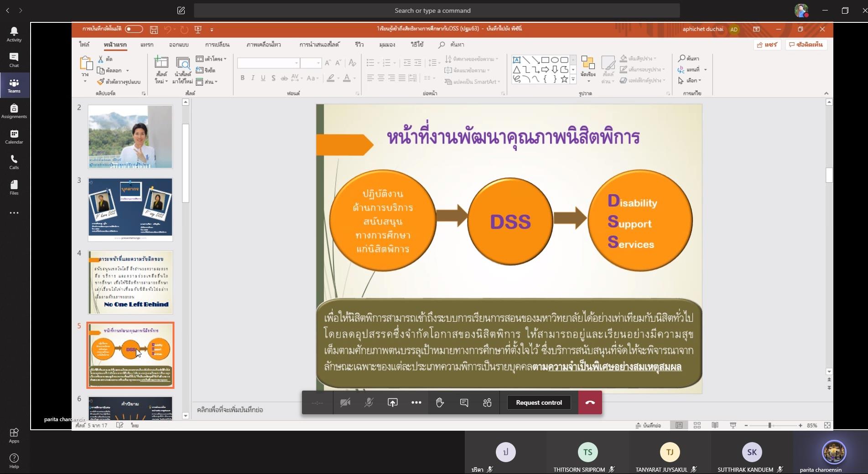The width and height of the screenshot is (868, 474).
Task: Click the แชร์ share button
Action: point(767,45)
